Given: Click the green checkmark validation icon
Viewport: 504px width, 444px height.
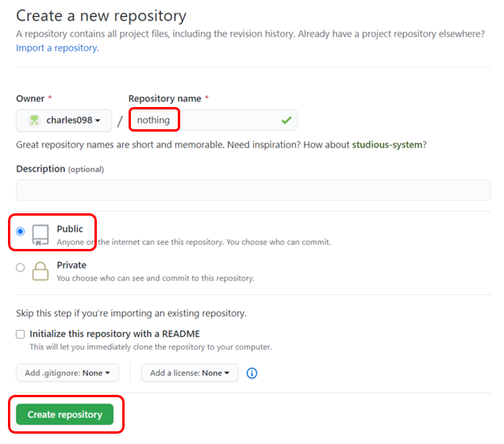Looking at the screenshot, I should tap(287, 120).
